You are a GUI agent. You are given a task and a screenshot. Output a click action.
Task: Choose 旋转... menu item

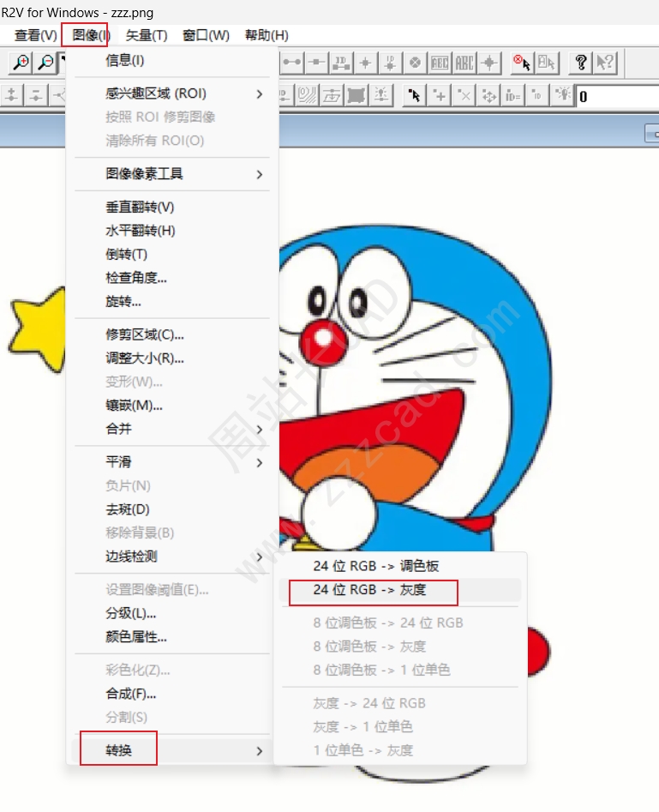tap(172, 302)
